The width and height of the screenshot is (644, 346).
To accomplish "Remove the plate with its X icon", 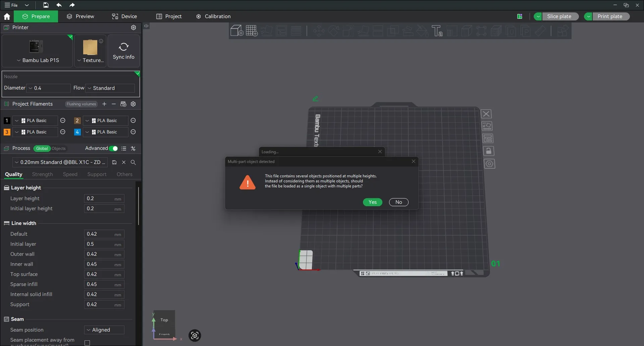I will (486, 114).
